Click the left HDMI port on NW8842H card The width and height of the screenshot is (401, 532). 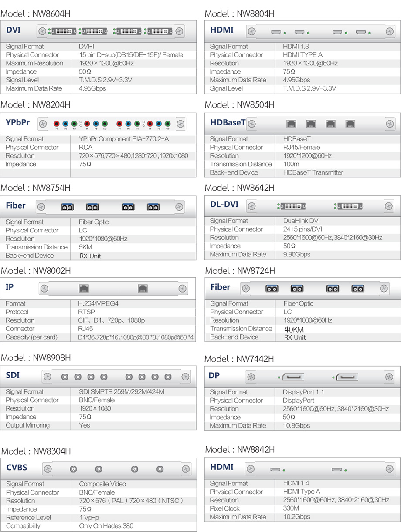pos(275,470)
